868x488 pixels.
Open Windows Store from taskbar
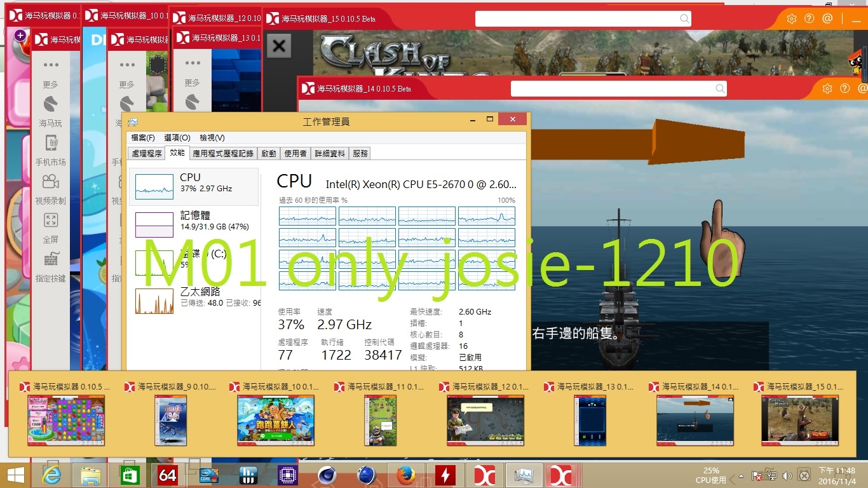130,475
